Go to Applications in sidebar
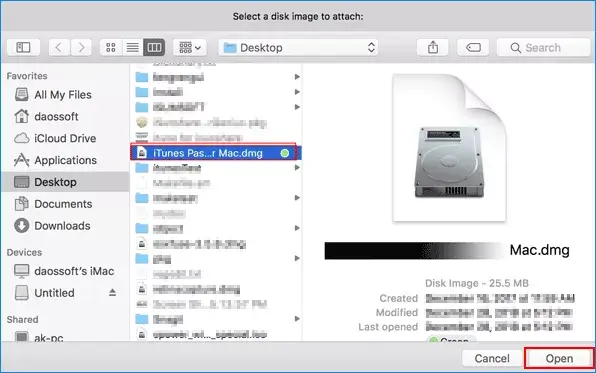The image size is (596, 373). click(65, 160)
